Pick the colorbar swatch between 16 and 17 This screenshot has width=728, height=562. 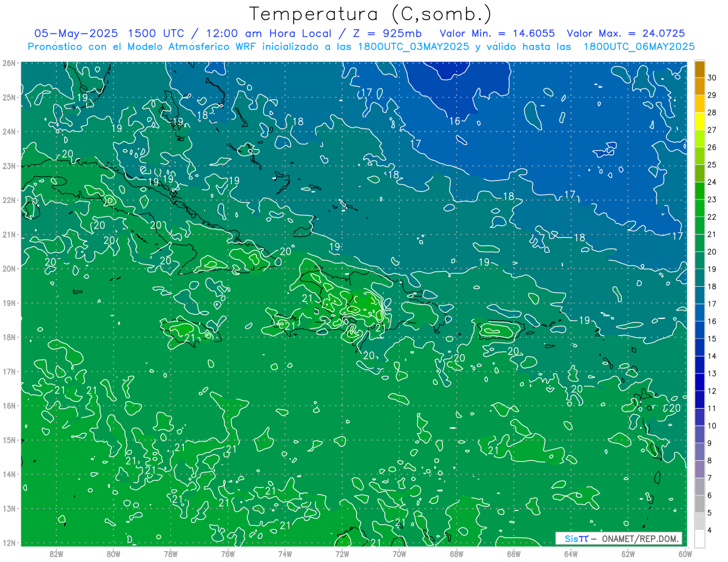[x=699, y=313]
